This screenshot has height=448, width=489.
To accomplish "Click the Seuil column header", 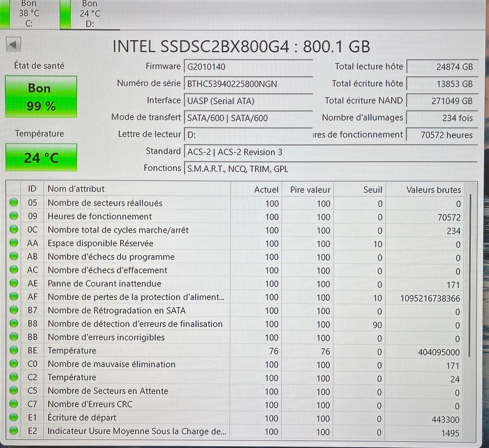I will click(360, 189).
